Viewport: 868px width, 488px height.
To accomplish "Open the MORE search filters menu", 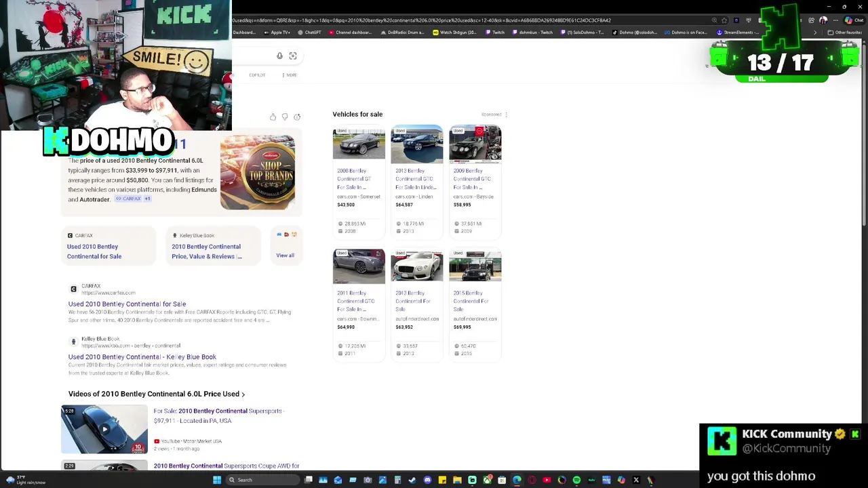I will point(290,75).
